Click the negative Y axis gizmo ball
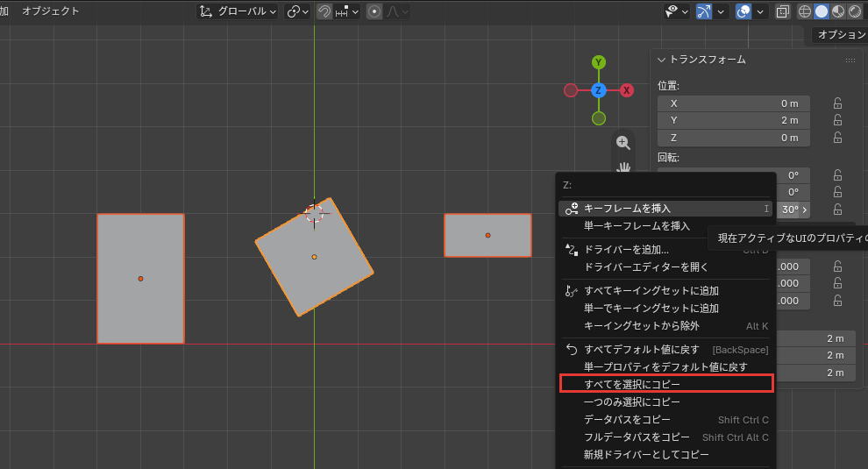This screenshot has width=868, height=469. click(599, 118)
